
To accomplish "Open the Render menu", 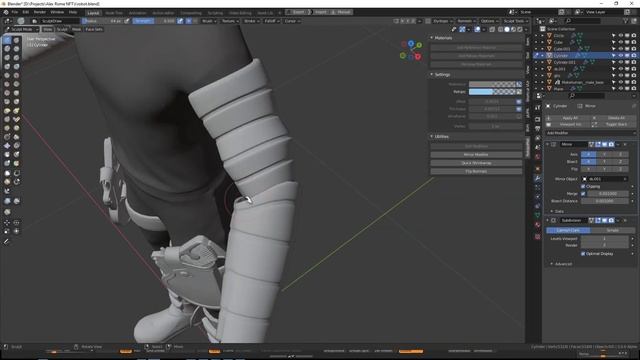I will (x=40, y=12).
